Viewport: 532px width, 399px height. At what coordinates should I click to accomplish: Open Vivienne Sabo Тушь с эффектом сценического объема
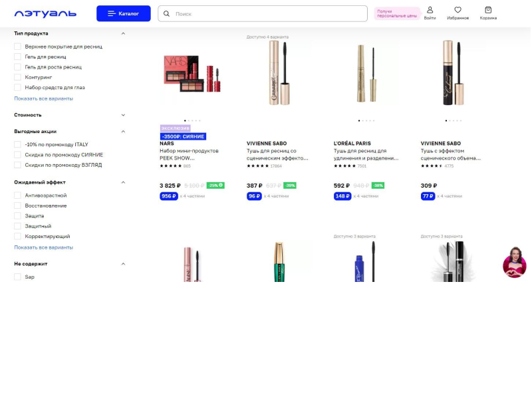coord(451,154)
